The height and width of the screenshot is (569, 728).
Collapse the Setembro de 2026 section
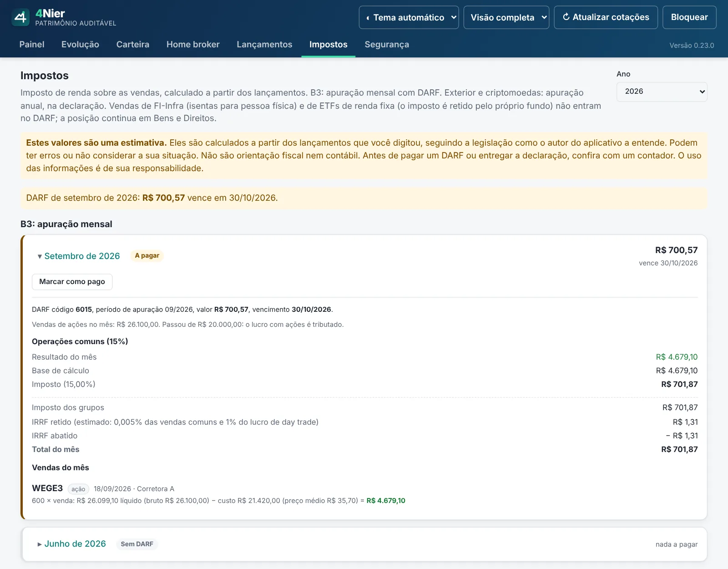(79, 256)
